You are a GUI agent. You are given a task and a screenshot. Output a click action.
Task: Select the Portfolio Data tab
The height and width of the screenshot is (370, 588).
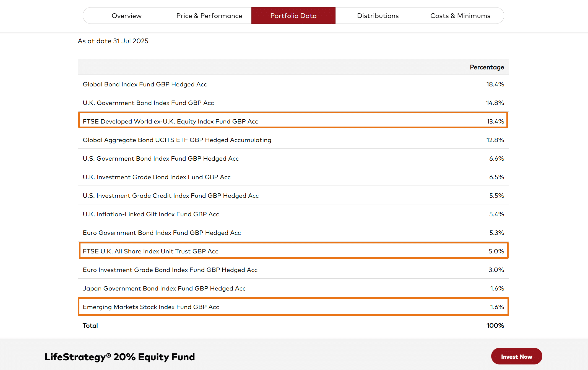point(293,16)
